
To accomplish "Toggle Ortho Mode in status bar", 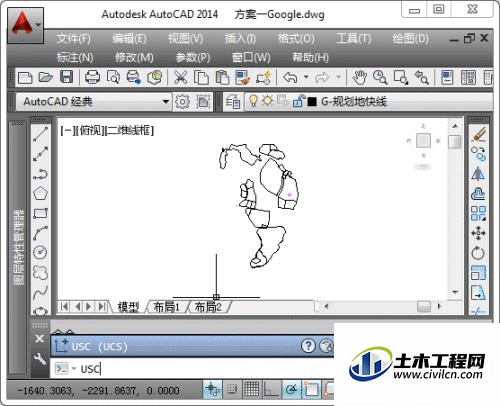I will point(271,389).
